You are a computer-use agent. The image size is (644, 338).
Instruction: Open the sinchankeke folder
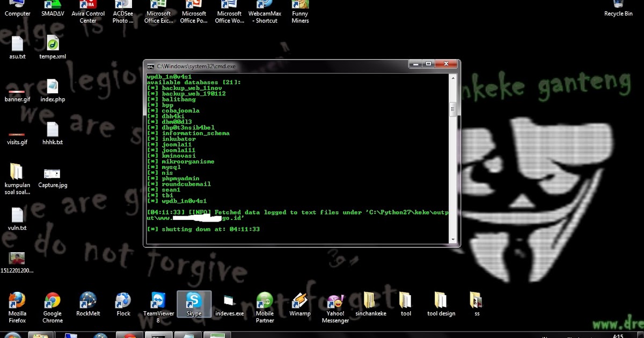(x=370, y=300)
